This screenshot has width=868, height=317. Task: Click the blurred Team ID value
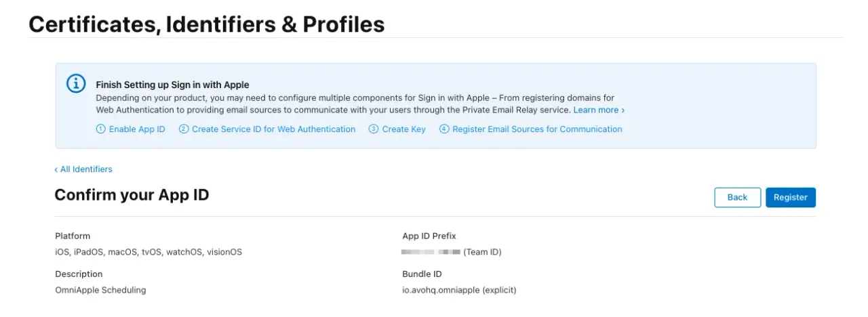point(431,252)
